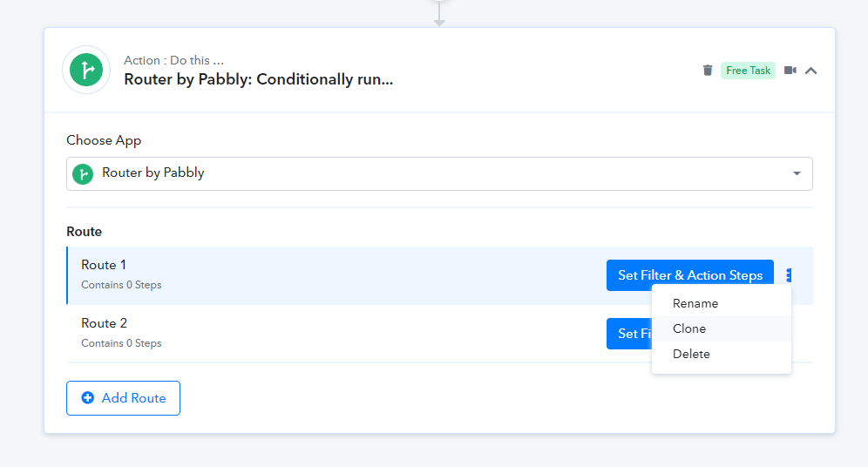868x467 pixels.
Task: Add a new route with Add Route
Action: 123,398
